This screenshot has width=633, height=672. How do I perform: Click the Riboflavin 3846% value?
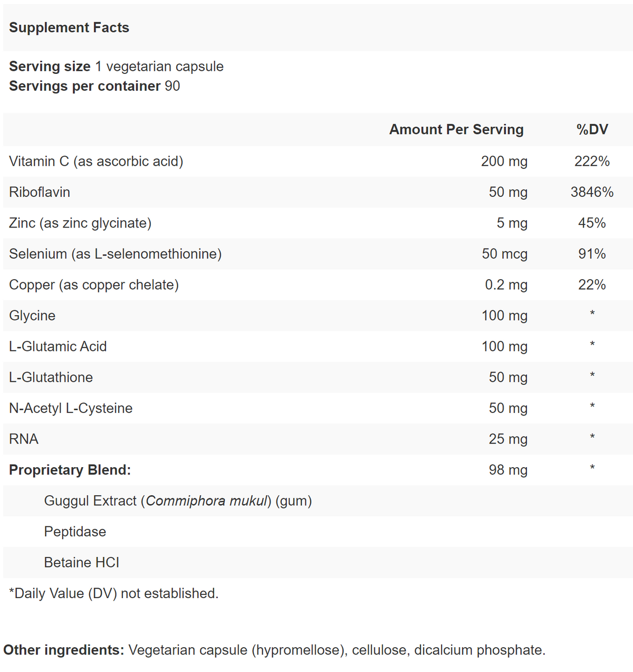click(x=592, y=192)
